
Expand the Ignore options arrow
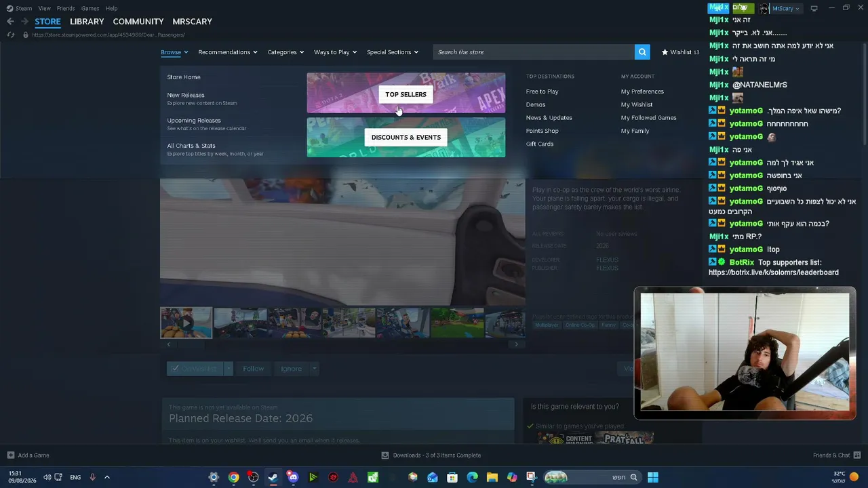(x=314, y=369)
